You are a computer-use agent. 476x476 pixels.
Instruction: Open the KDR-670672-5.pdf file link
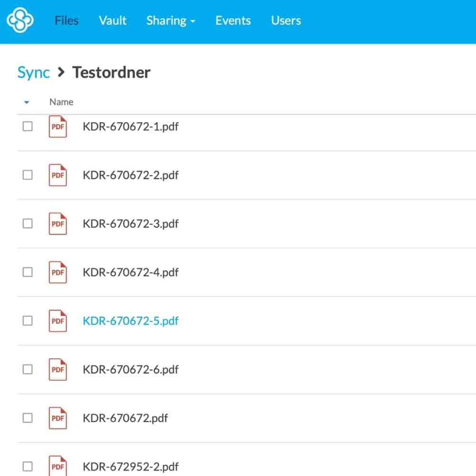pyautogui.click(x=130, y=321)
